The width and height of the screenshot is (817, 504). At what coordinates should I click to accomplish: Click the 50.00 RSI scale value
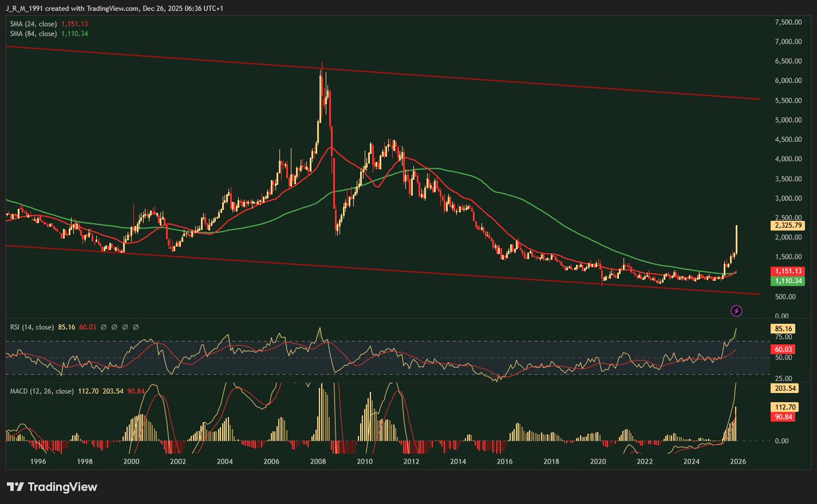[x=784, y=358]
